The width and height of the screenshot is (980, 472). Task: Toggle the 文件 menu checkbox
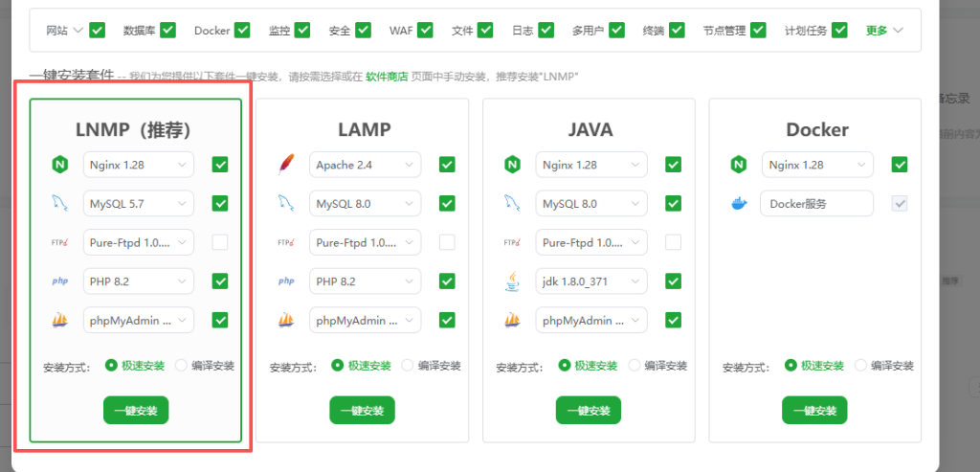[x=485, y=30]
